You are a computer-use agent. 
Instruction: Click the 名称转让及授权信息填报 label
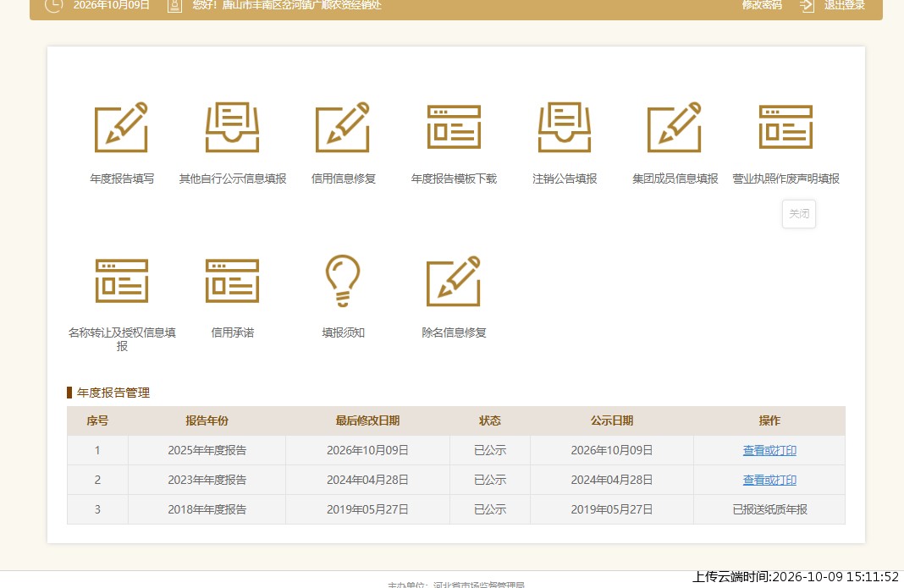click(122, 339)
